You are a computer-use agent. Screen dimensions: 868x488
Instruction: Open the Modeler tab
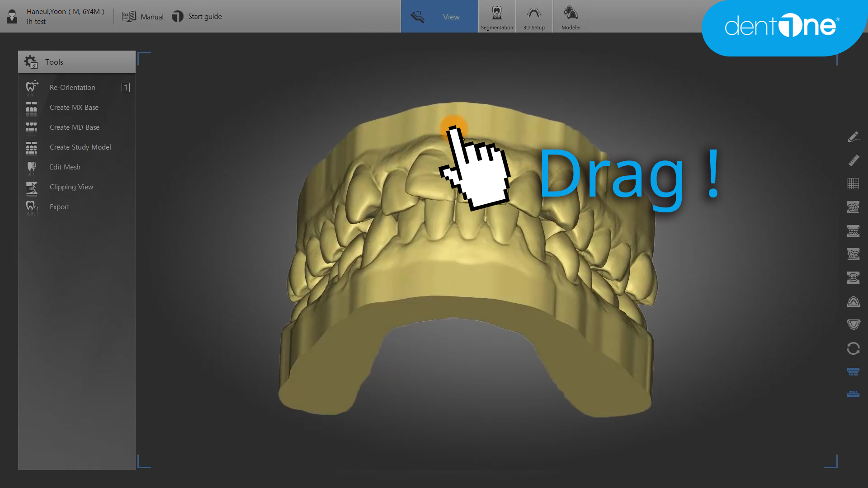[x=571, y=17]
